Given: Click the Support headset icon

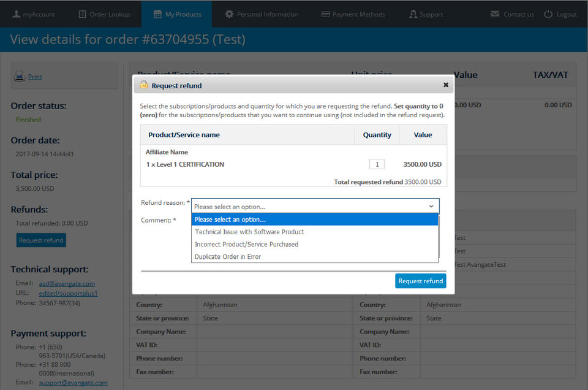Looking at the screenshot, I should pyautogui.click(x=413, y=14).
